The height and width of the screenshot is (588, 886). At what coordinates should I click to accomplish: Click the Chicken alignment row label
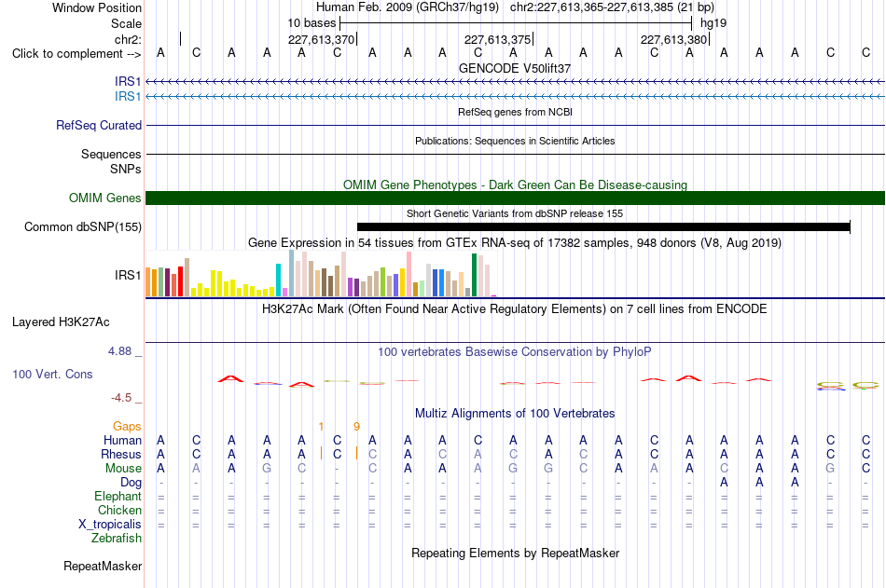click(x=119, y=510)
